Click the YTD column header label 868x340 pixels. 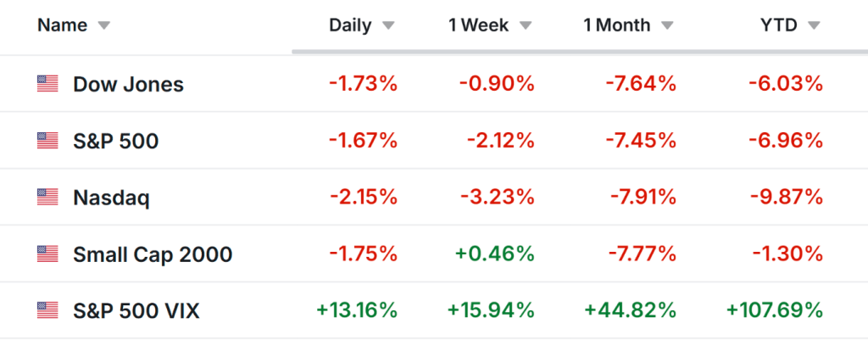pos(778,25)
